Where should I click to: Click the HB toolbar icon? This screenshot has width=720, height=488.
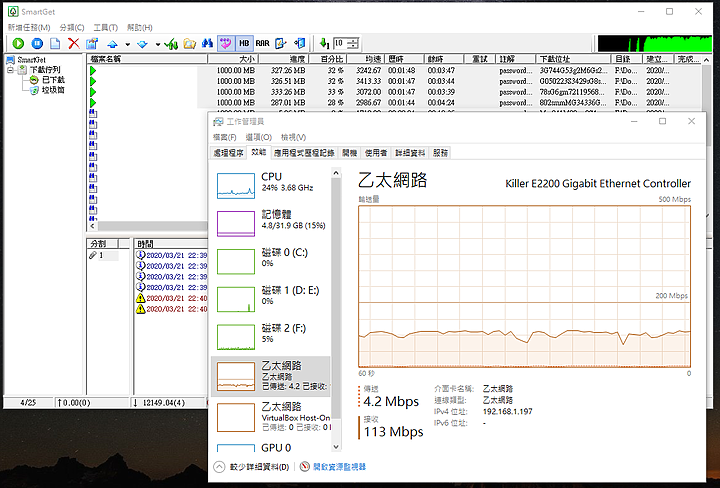(x=243, y=44)
